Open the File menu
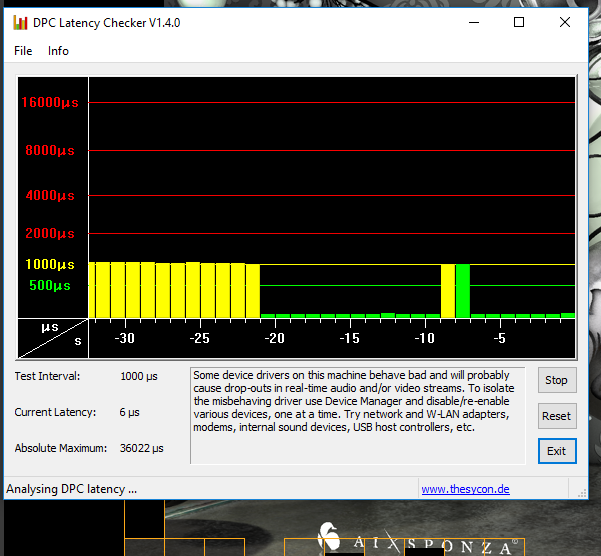The width and height of the screenshot is (601, 556). (x=23, y=51)
